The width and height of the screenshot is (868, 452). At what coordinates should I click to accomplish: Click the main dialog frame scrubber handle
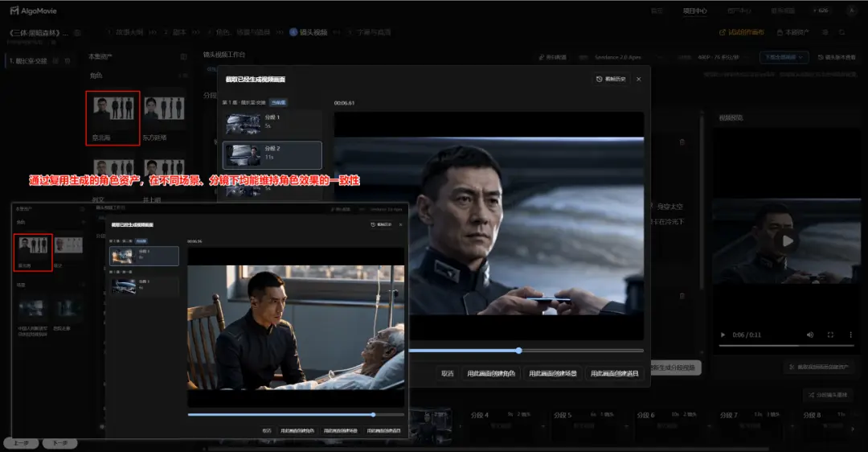(518, 351)
